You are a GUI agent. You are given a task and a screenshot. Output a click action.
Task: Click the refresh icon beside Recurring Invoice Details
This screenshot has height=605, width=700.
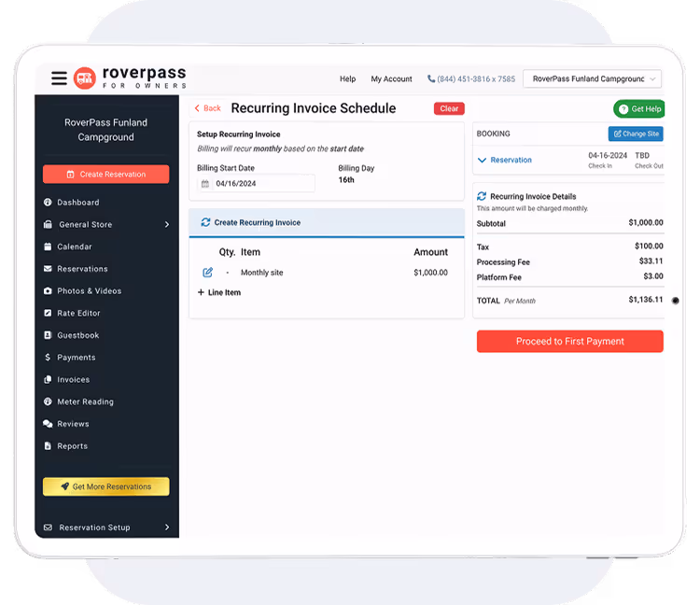click(x=482, y=196)
